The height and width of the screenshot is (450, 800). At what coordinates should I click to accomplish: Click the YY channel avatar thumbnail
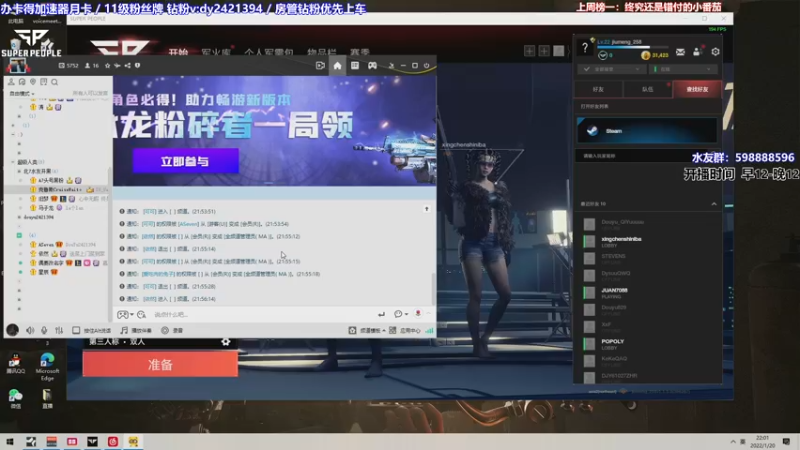click(17, 65)
